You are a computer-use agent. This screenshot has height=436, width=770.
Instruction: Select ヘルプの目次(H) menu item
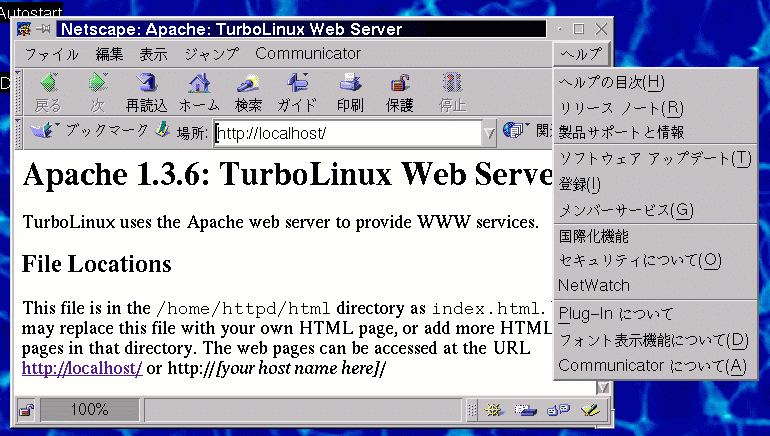pyautogui.click(x=656, y=82)
